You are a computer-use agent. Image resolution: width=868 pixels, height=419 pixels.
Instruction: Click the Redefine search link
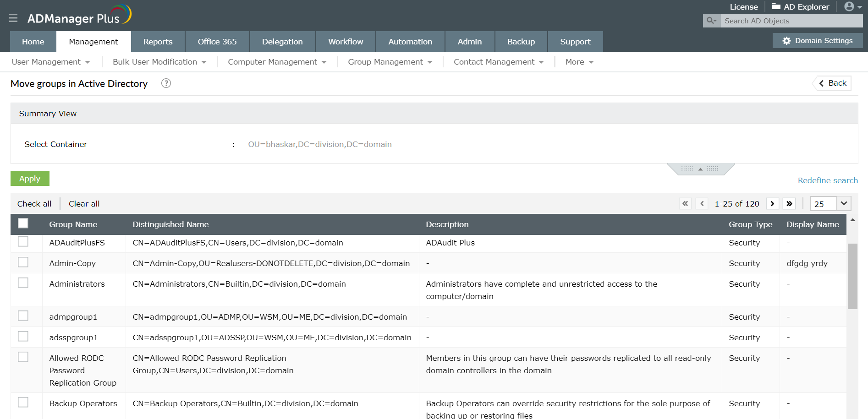pyautogui.click(x=827, y=180)
